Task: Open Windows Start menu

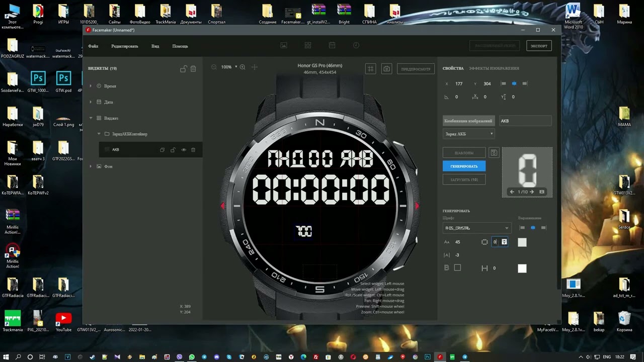Action: (6, 357)
